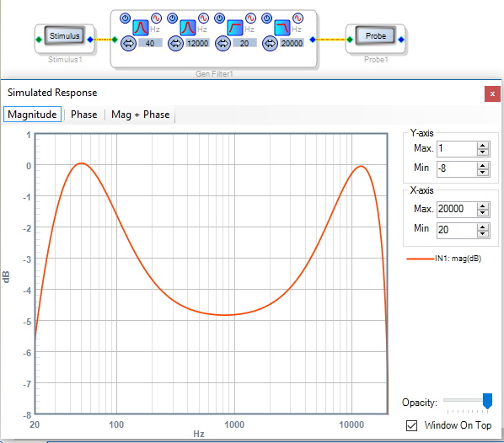Toggle power icon above the 40 Hz filter

(x=125, y=18)
